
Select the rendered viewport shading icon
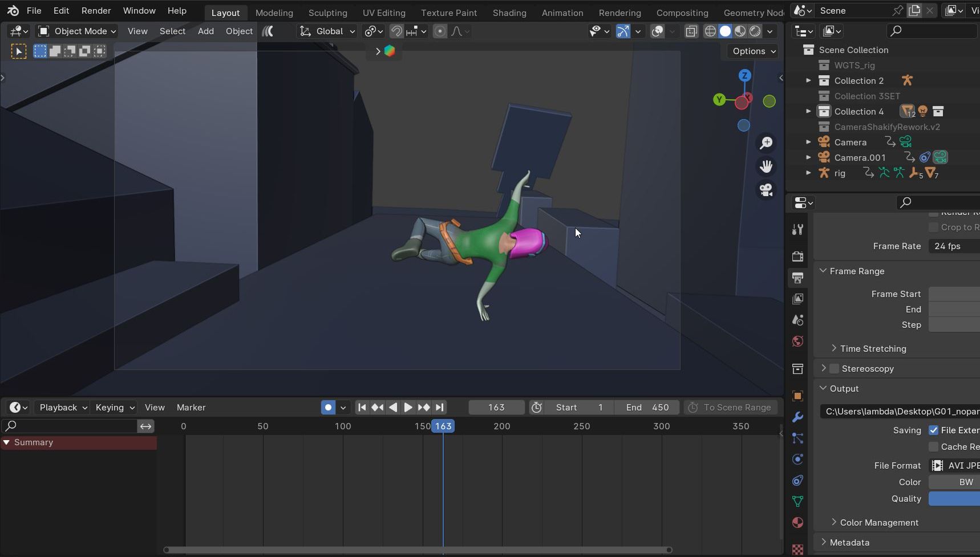(x=755, y=31)
